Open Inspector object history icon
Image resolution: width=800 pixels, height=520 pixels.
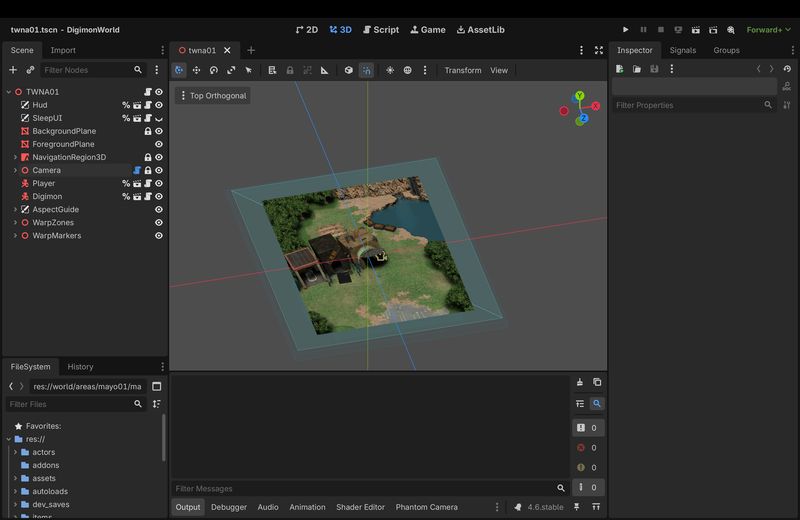coord(787,69)
